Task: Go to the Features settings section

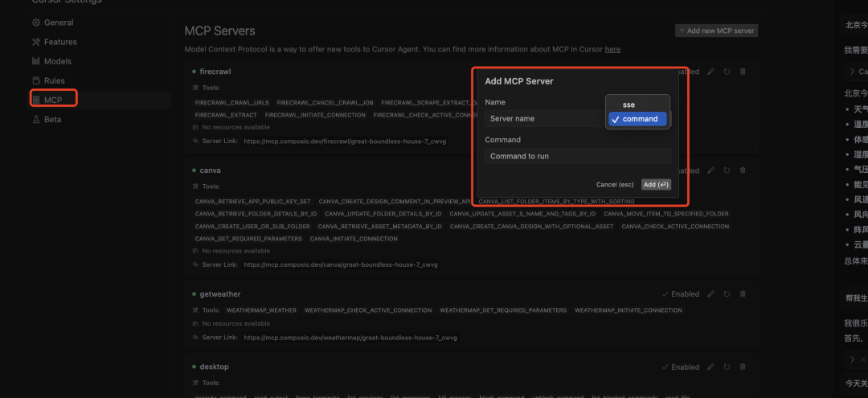Action: (x=60, y=42)
